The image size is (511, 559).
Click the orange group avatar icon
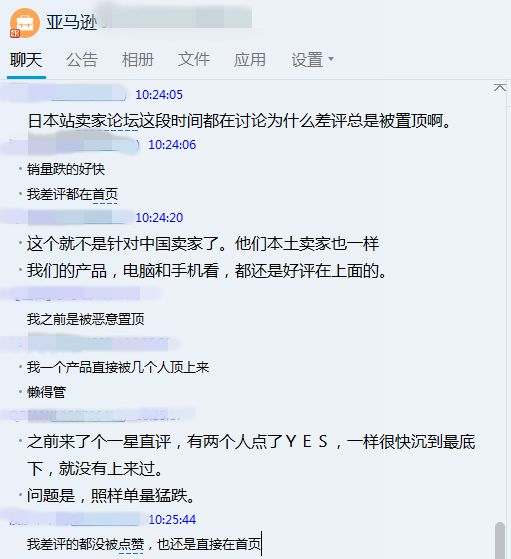[x=24, y=23]
